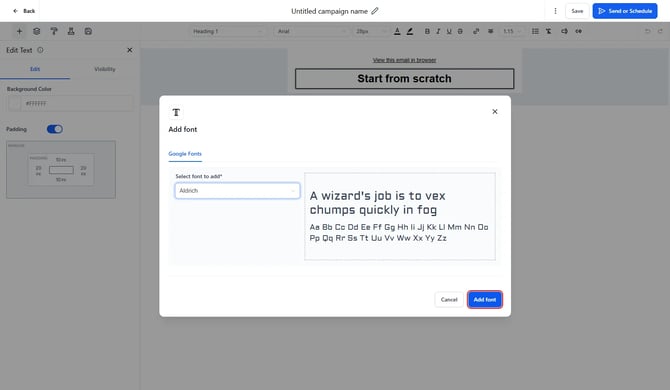Undo the last change
The width and height of the screenshot is (670, 390).
648,31
